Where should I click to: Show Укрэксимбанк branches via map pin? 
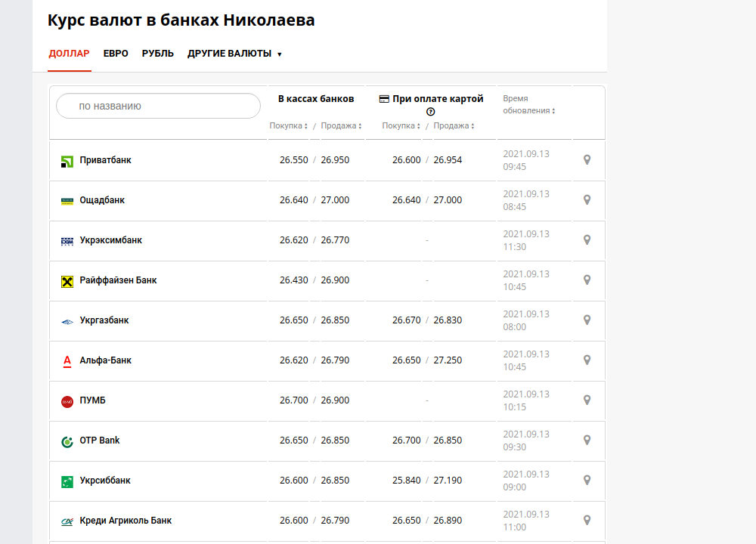click(587, 240)
